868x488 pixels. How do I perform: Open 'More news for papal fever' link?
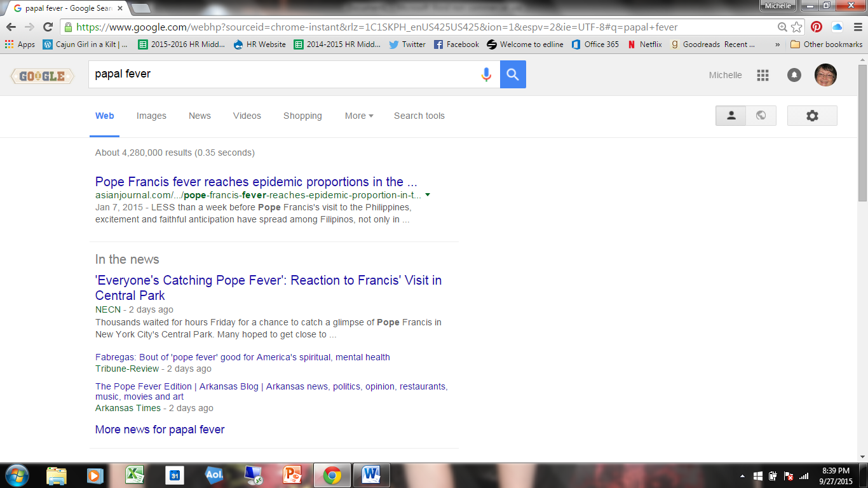(x=159, y=430)
